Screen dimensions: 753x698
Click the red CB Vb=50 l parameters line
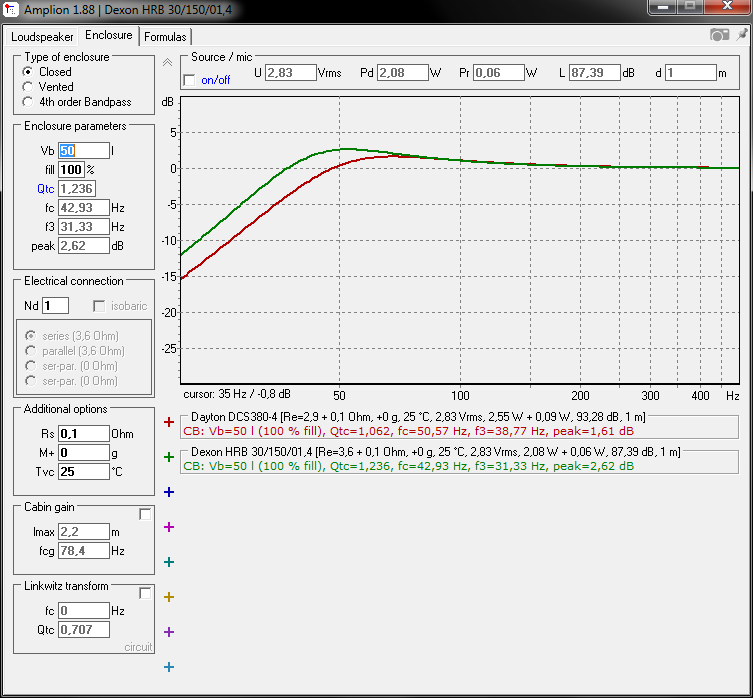click(x=409, y=431)
